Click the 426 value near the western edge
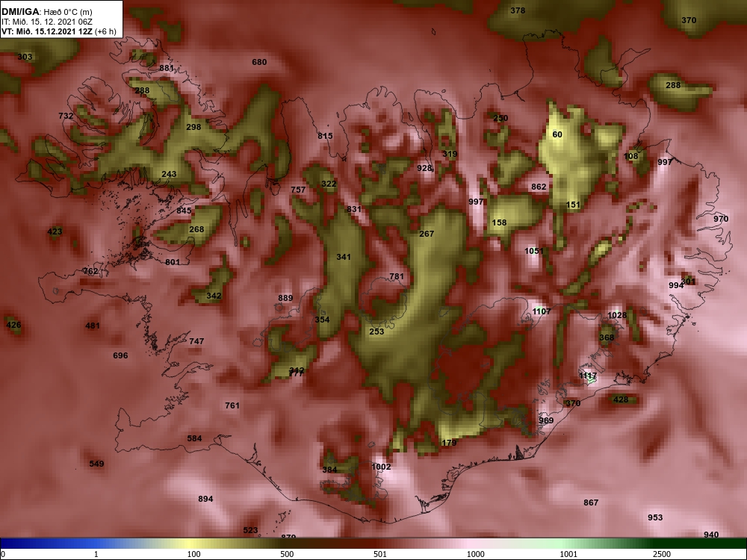The height and width of the screenshot is (560, 747). [x=13, y=326]
